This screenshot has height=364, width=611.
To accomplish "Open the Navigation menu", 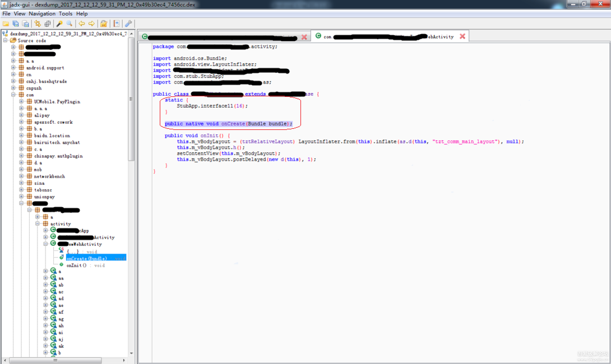I will tap(42, 14).
